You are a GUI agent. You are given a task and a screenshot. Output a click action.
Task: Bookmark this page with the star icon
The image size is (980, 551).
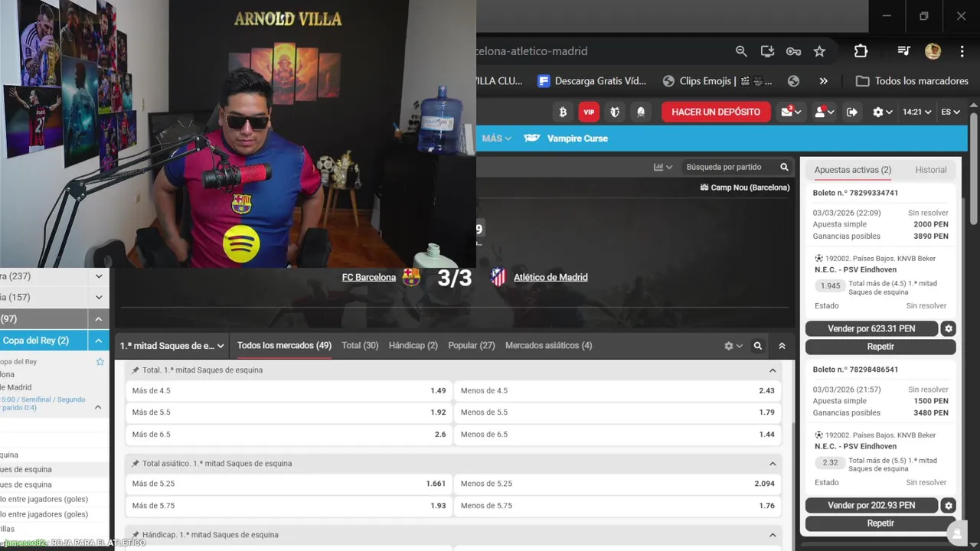pyautogui.click(x=819, y=51)
